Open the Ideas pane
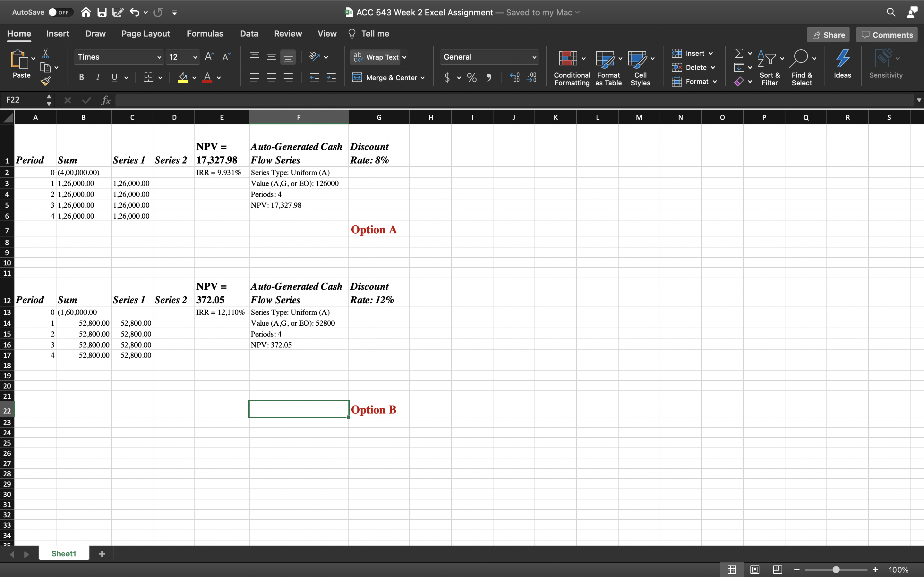This screenshot has width=924, height=577. [842, 65]
